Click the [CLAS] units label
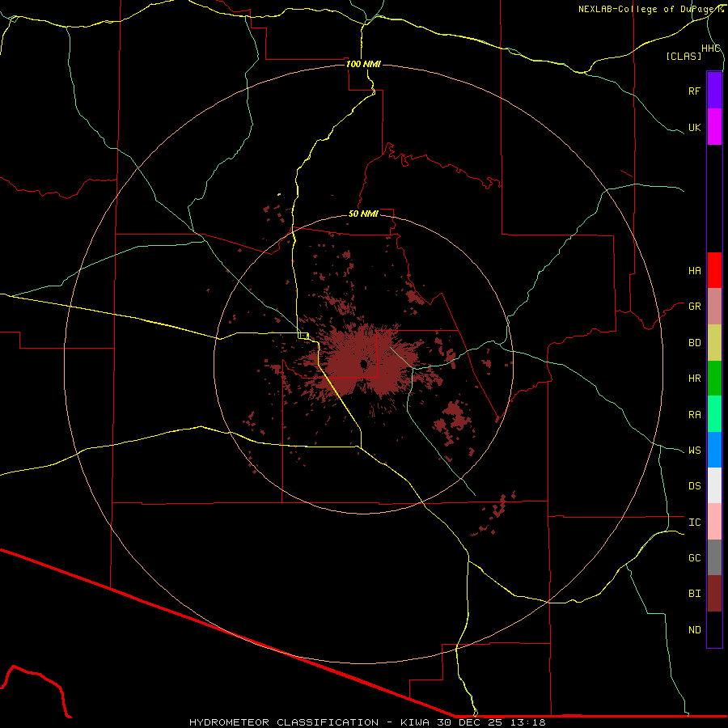Image resolution: width=728 pixels, height=728 pixels. click(684, 57)
